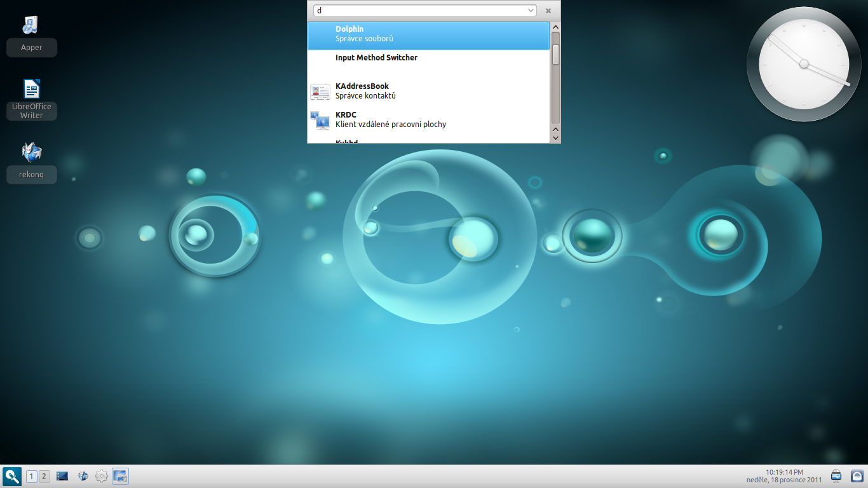Select the KAddressBook result
The width and height of the screenshot is (868, 488).
click(428, 93)
